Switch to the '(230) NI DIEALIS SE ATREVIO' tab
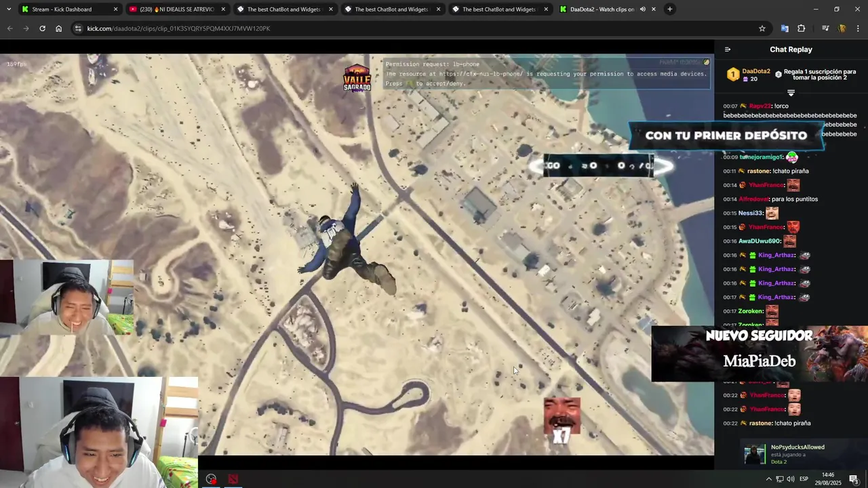The image size is (868, 488). 176,9
